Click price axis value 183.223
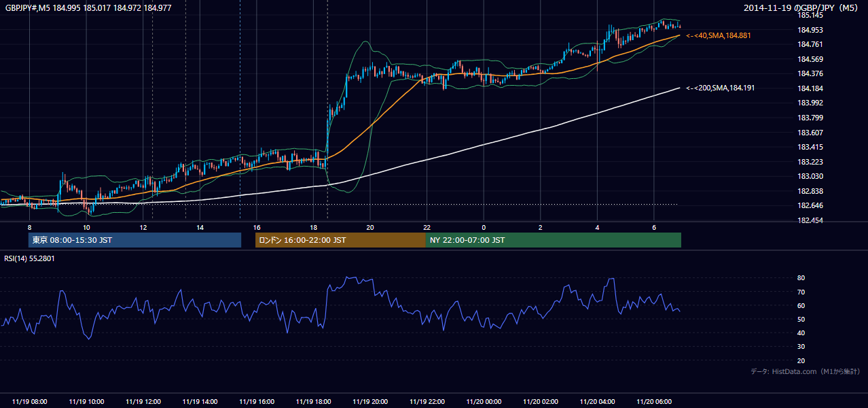Viewport: 868px width, 408px height. point(810,163)
